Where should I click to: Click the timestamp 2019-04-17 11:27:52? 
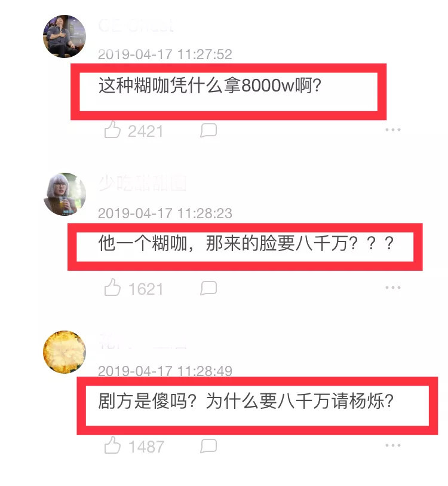tap(165, 54)
